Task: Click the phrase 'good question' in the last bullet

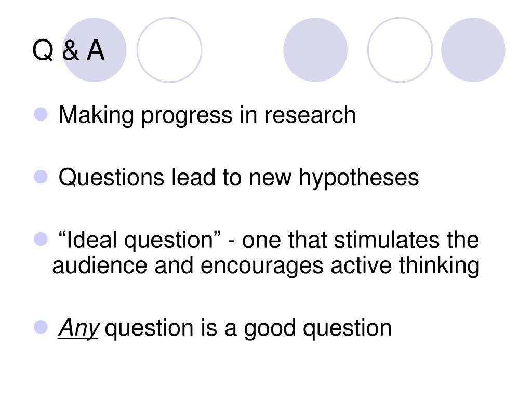Action: [x=318, y=328]
